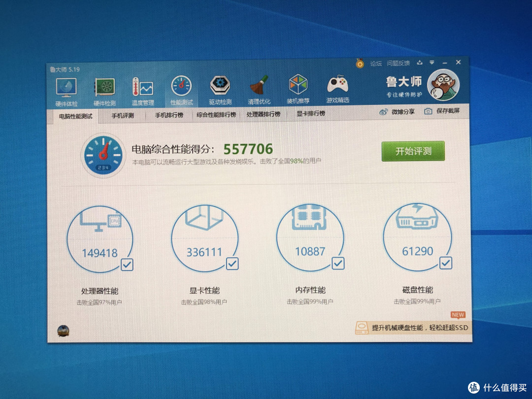Click the download tray icon in title bar

[420, 63]
